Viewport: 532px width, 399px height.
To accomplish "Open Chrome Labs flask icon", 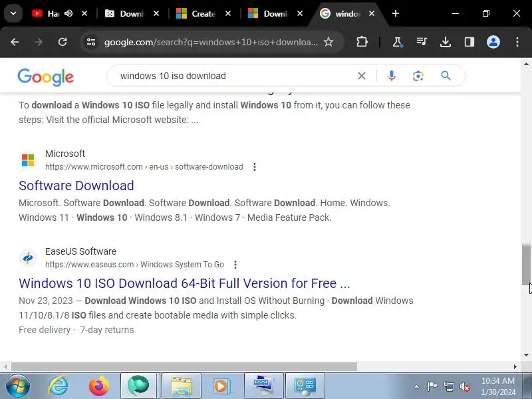I will [397, 42].
